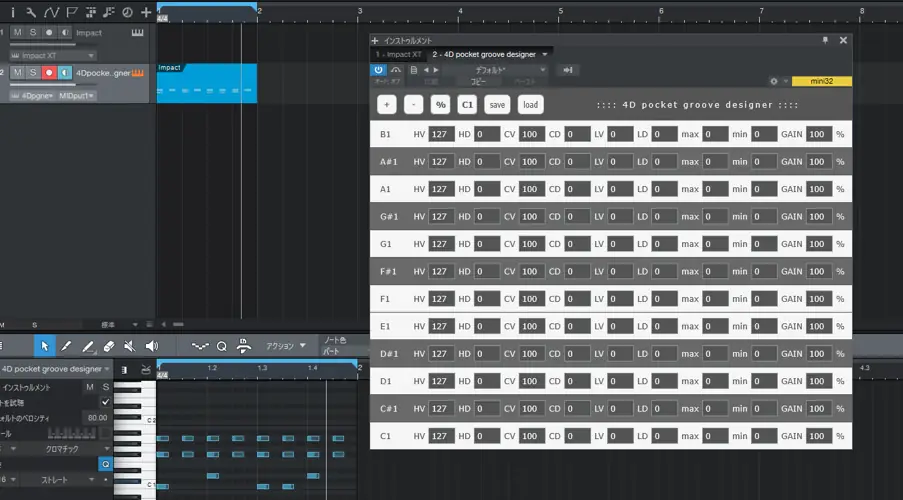
Task: Click the save button in groove designer
Action: click(496, 105)
